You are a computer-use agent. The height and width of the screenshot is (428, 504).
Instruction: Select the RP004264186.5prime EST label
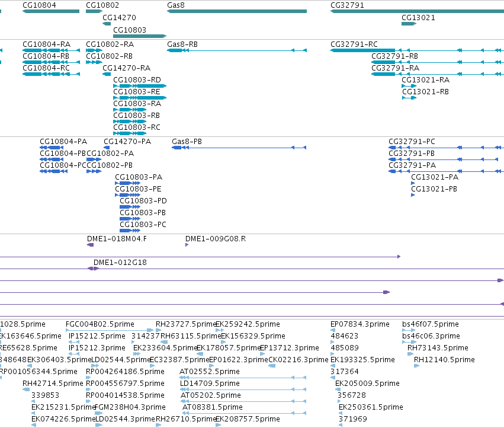point(125,372)
